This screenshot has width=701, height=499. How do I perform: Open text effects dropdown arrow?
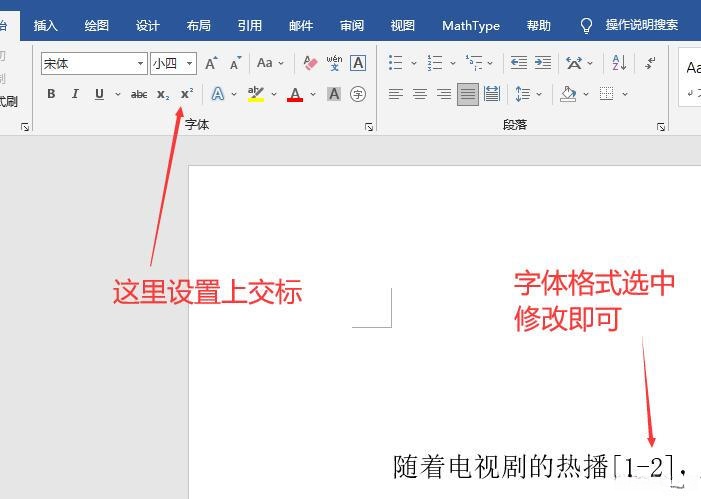point(234,94)
